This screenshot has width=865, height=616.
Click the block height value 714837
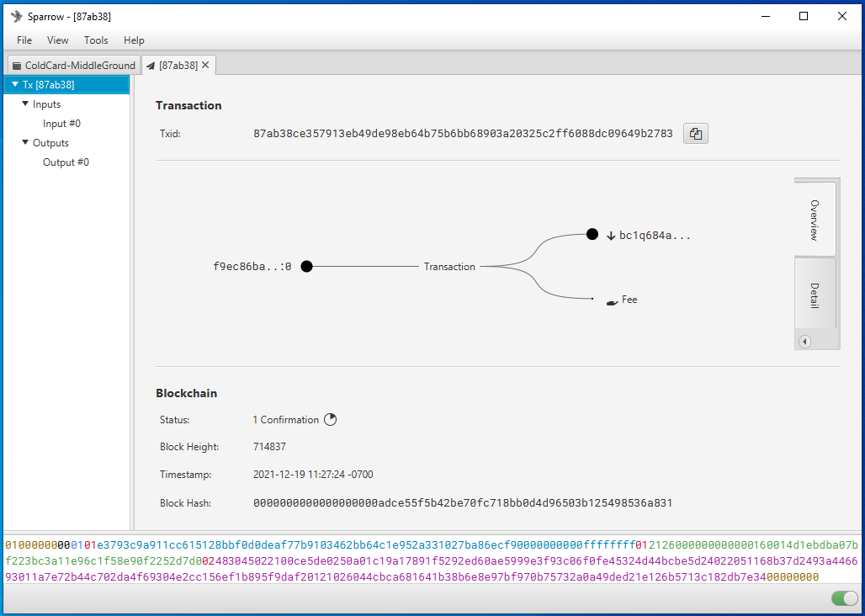(270, 447)
